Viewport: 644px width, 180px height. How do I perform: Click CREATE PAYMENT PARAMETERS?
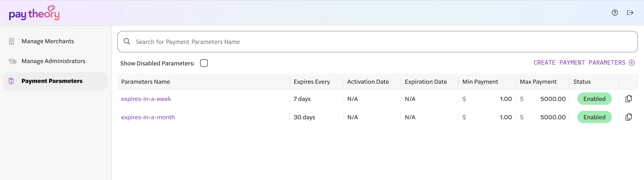coord(581,62)
